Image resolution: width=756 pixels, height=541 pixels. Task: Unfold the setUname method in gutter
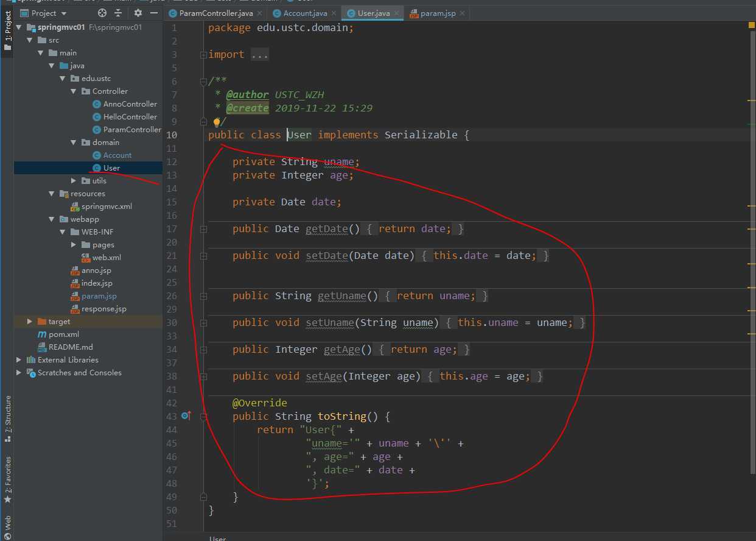(203, 323)
